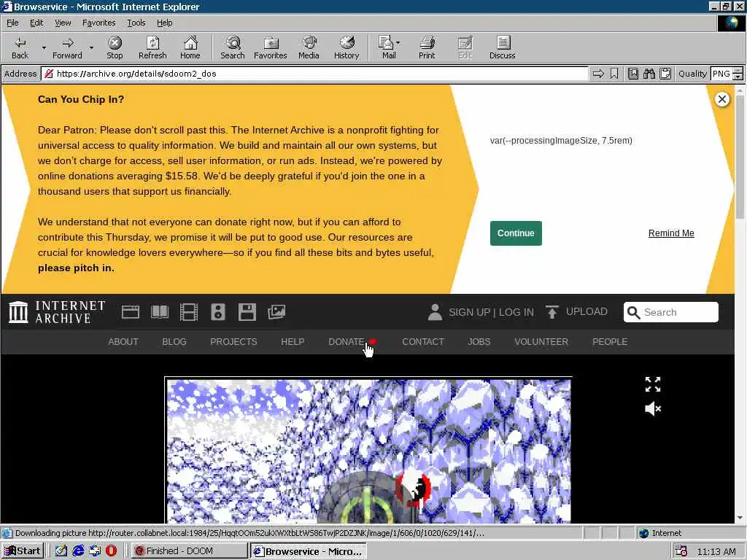The height and width of the screenshot is (560, 747).
Task: Open the Software floppy disk icon
Action: 247,312
